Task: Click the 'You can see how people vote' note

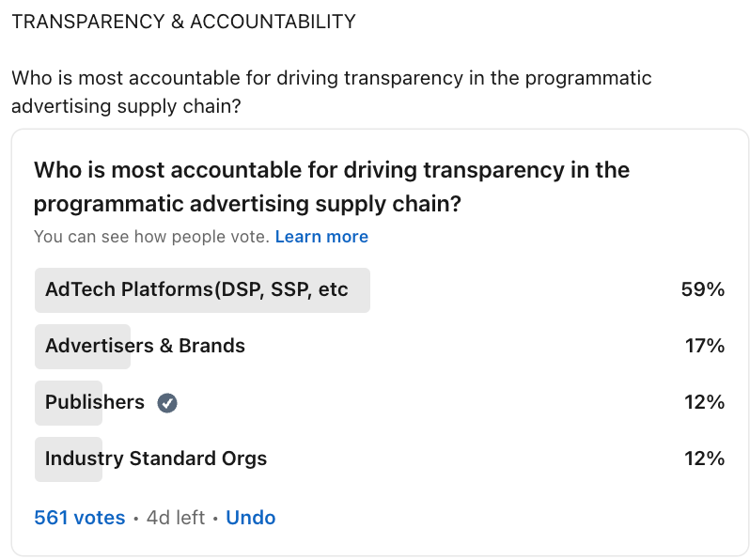Action: tap(151, 236)
